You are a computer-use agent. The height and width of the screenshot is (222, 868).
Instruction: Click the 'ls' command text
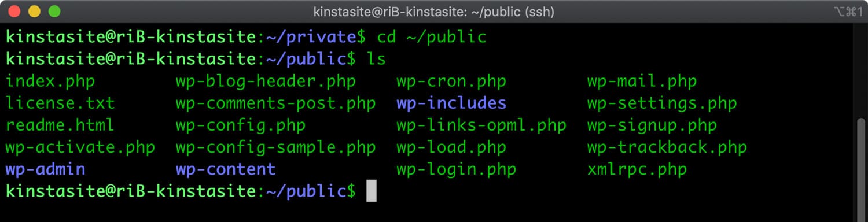click(x=376, y=60)
